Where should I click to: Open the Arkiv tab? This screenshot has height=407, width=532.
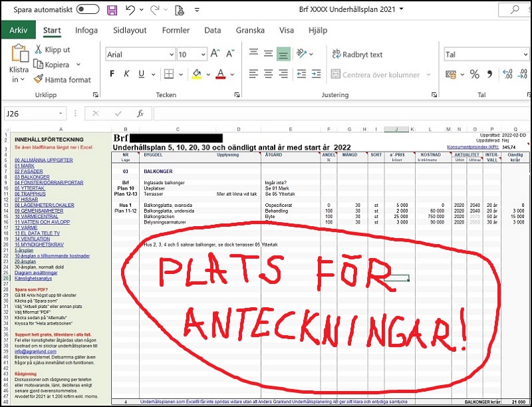pyautogui.click(x=19, y=30)
